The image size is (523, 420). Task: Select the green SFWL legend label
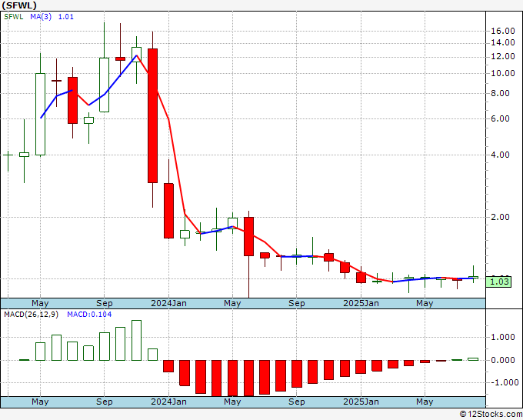(14, 17)
